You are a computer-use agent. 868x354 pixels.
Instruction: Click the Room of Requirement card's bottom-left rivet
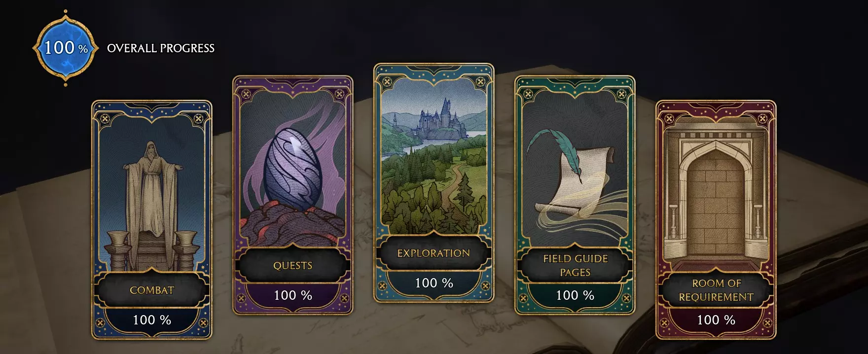[665, 323]
